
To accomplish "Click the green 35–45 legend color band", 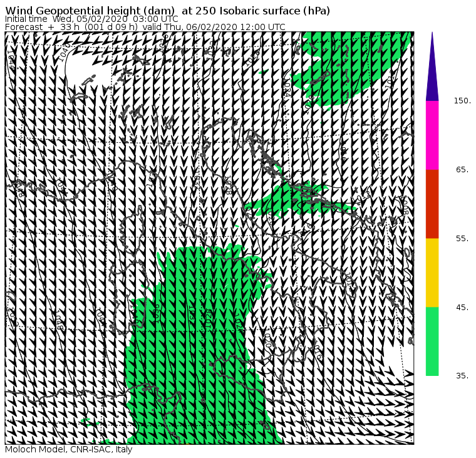I will click(432, 341).
